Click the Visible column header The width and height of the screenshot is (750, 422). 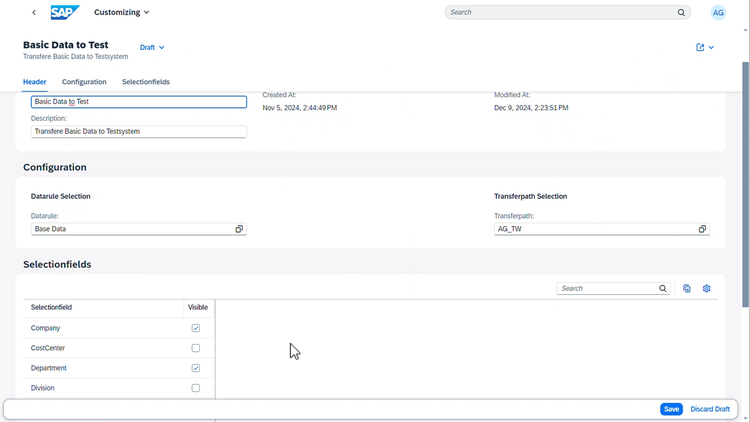[x=198, y=307]
